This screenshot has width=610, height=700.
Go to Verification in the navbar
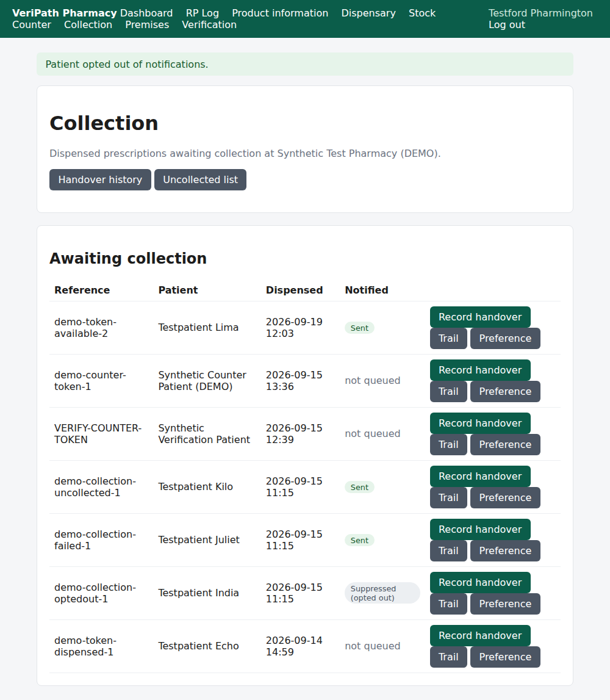click(209, 24)
